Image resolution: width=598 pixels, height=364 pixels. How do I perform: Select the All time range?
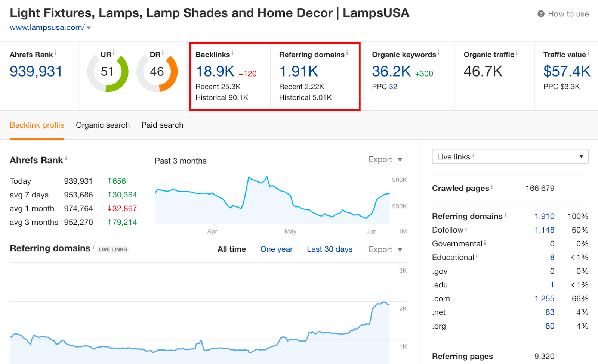point(232,249)
